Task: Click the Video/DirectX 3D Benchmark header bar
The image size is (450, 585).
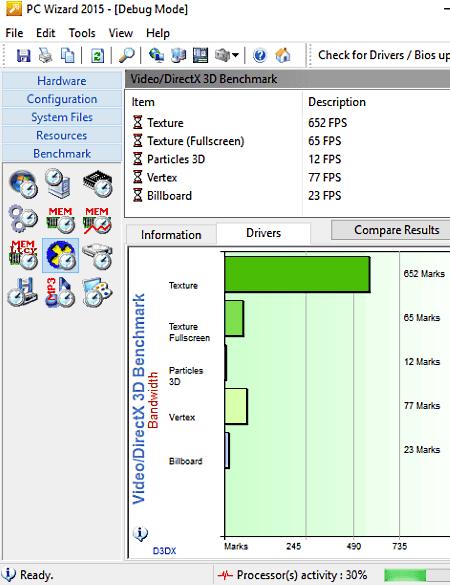Action: (x=287, y=79)
